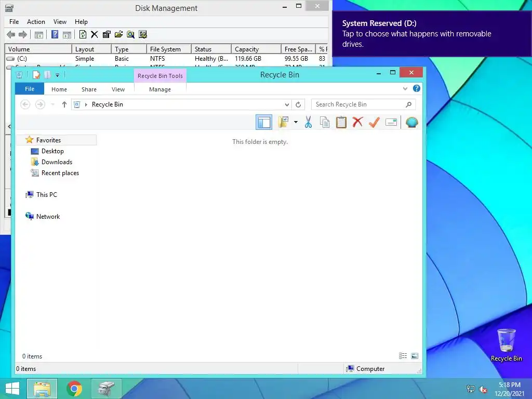Click Properties icon in quick access toolbar
Image resolution: width=532 pixels, height=399 pixels.
pos(36,75)
